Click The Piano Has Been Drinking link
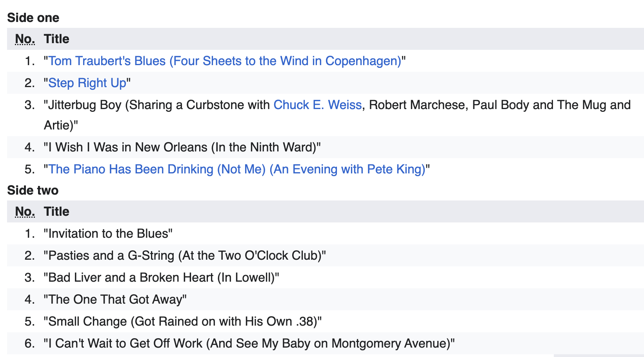 [x=236, y=169]
